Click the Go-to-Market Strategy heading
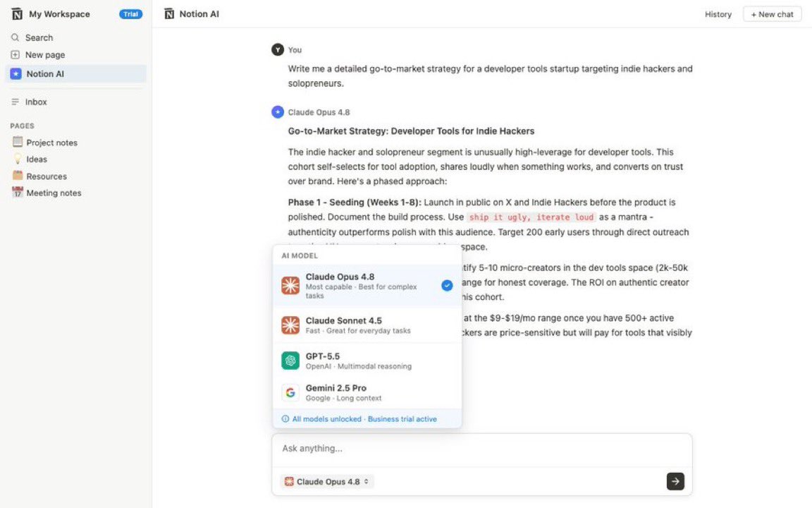This screenshot has height=508, width=812. [411, 131]
